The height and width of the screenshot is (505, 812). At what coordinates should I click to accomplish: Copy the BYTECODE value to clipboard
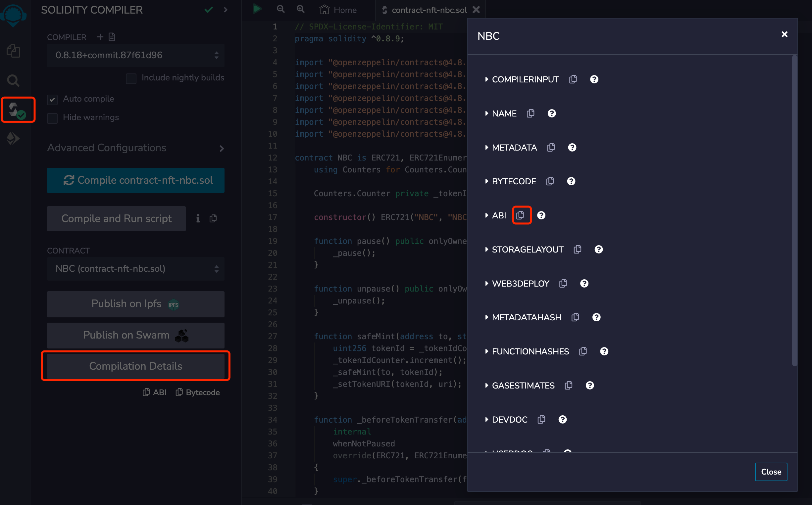coord(550,181)
